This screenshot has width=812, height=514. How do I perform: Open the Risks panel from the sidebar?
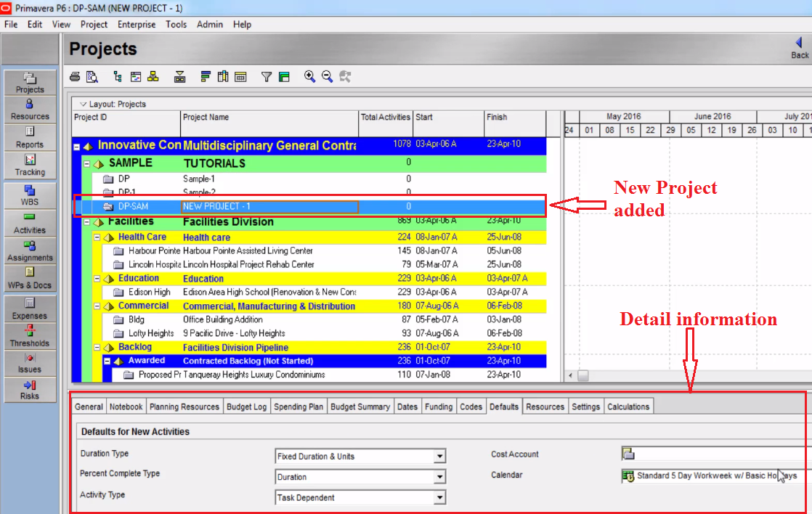pyautogui.click(x=29, y=385)
